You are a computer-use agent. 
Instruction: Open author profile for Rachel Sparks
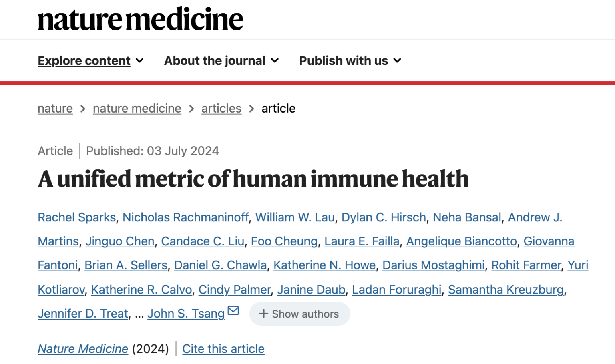click(76, 217)
